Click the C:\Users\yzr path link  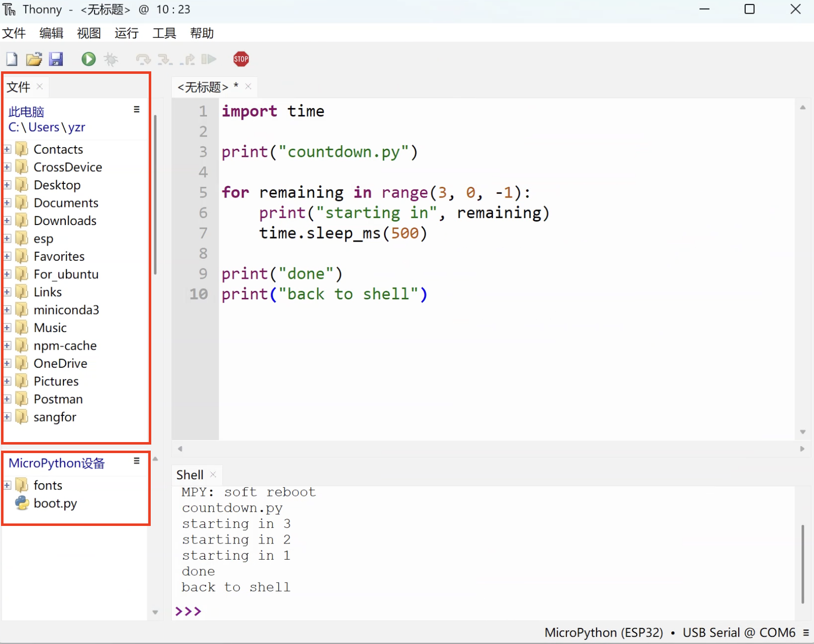tap(47, 127)
